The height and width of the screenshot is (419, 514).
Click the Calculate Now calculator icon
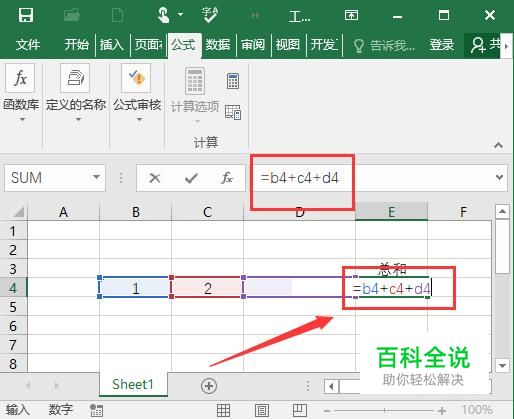233,81
